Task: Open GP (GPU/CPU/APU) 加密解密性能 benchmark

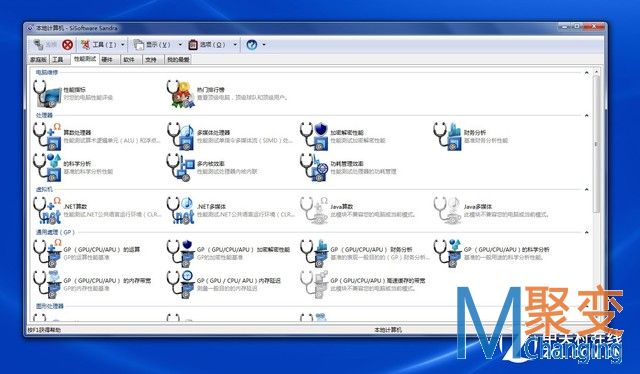Action: coord(229,253)
